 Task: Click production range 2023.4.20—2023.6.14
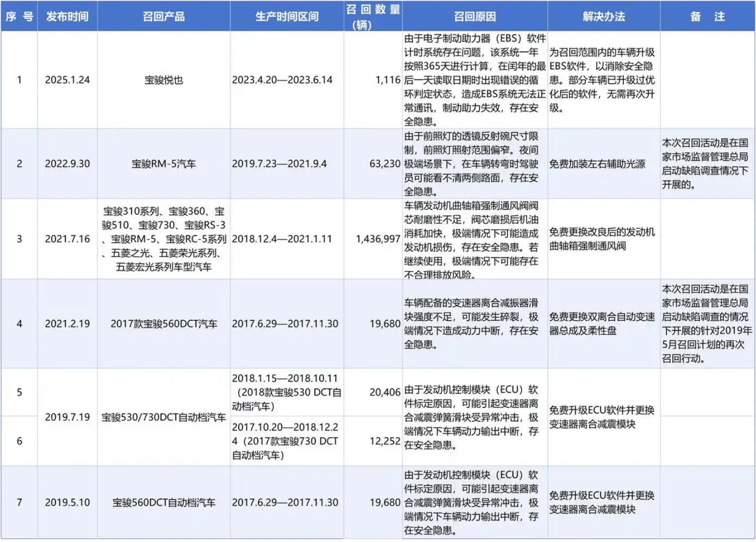click(x=287, y=80)
